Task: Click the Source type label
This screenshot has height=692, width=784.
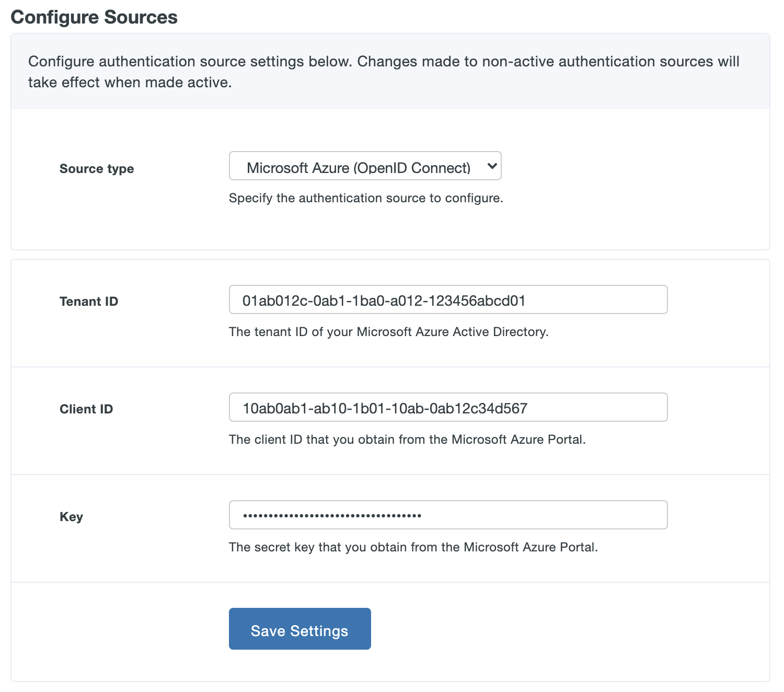Action: point(96,168)
